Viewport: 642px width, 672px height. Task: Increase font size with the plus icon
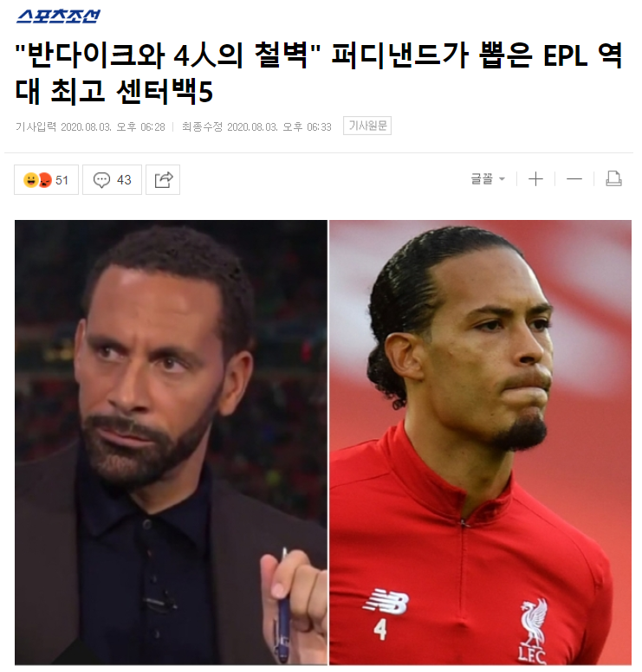point(535,178)
